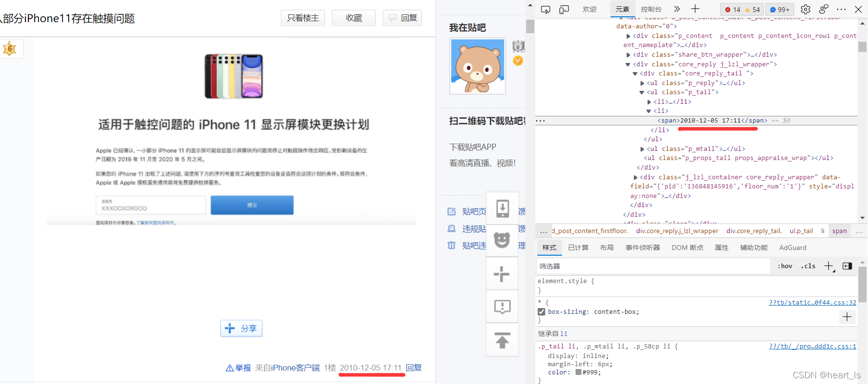Click the top 回复 button
Image resolution: width=868 pixels, height=384 pixels.
click(402, 18)
